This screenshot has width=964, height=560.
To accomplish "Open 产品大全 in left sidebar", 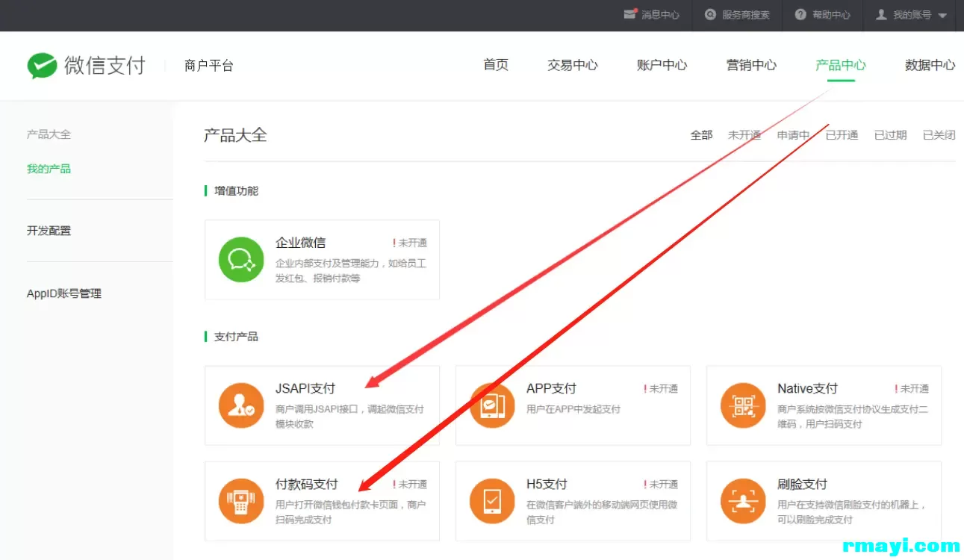I will [49, 134].
